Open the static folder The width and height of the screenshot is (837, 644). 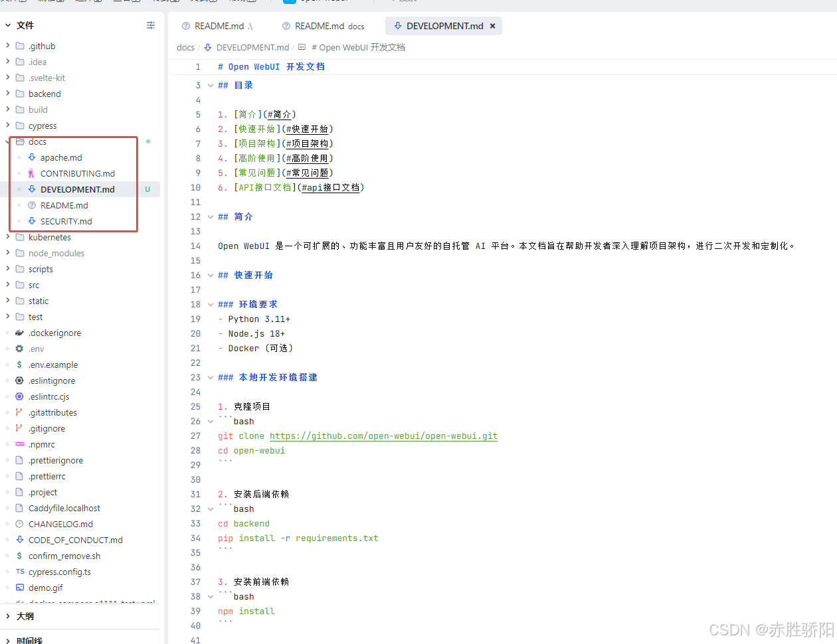pyautogui.click(x=39, y=301)
